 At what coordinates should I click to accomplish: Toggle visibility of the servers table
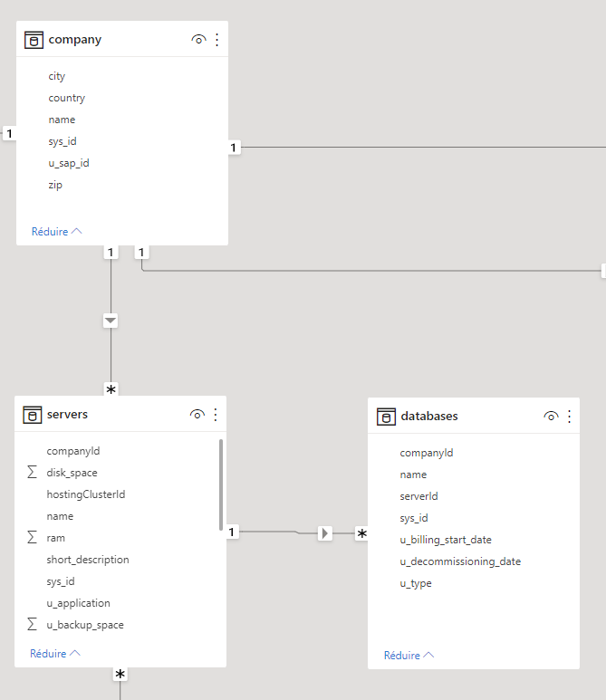coord(197,415)
